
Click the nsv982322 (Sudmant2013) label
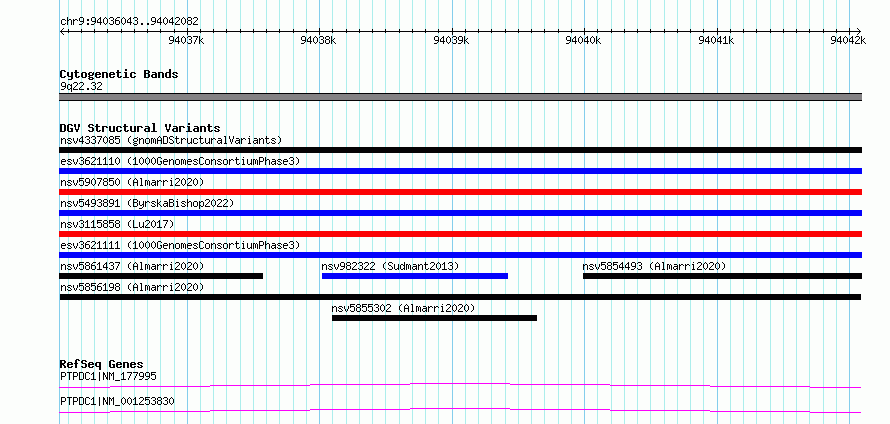pyautogui.click(x=390, y=266)
